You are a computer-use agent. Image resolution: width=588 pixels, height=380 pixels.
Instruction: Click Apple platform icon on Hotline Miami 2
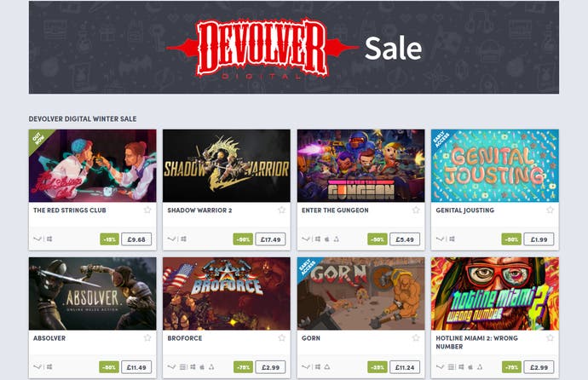coord(470,367)
